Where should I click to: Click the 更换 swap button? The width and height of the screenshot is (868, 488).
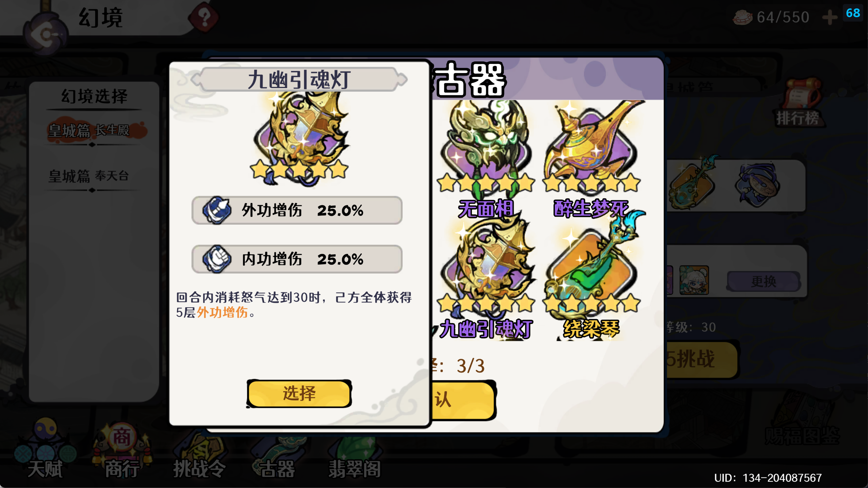(764, 281)
